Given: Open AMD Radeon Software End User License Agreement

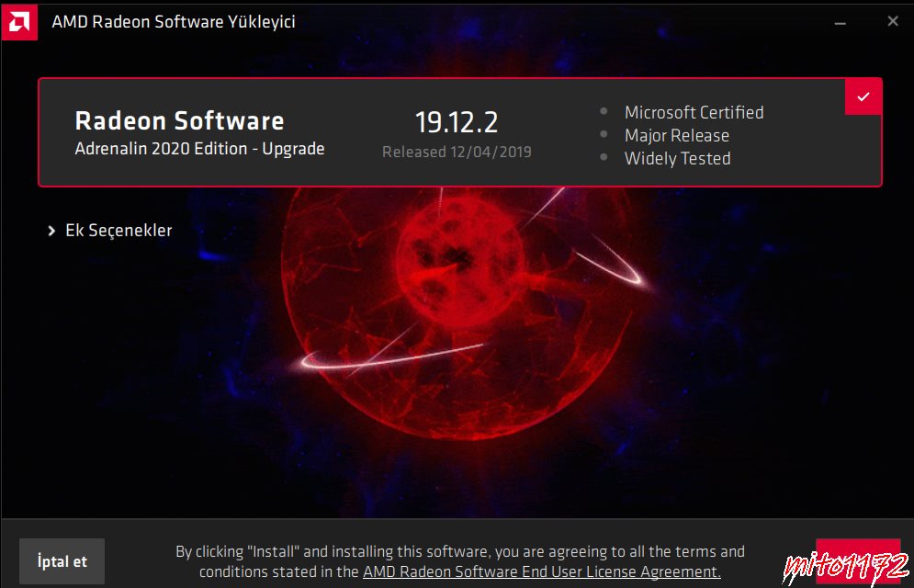Looking at the screenshot, I should (x=542, y=571).
